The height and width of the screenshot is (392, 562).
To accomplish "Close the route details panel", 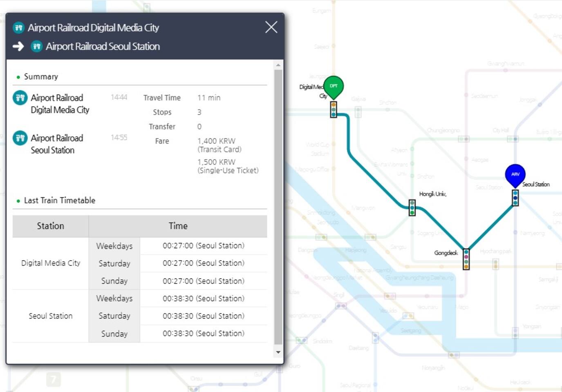I will coord(271,27).
